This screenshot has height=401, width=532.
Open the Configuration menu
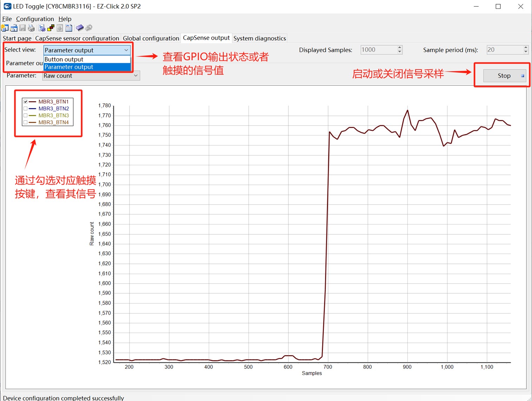coord(35,19)
